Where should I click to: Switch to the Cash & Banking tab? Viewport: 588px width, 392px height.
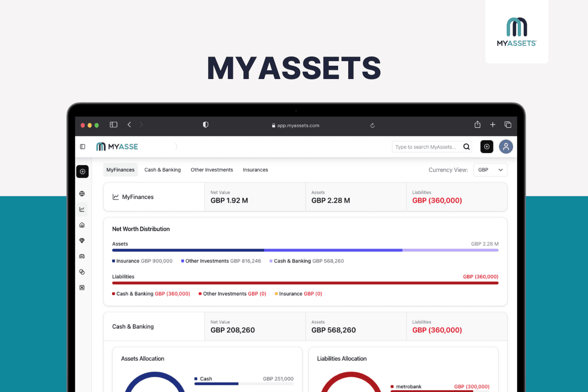point(163,170)
